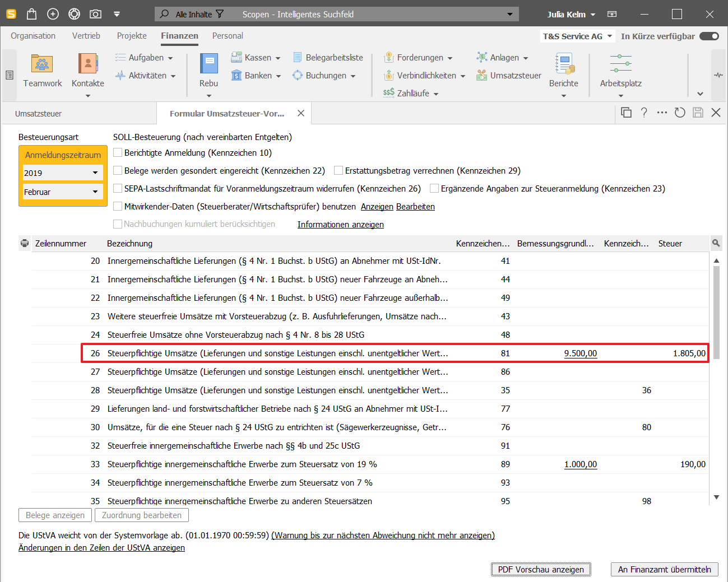Viewport: 728px width, 582px height.
Task: Click the question mark help icon
Action: pos(644,113)
